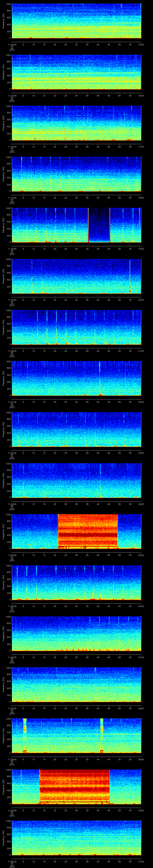Open the spectrogram panel starting at 11:16:00
This screenshot has height=868, width=153.
coord(76,123)
